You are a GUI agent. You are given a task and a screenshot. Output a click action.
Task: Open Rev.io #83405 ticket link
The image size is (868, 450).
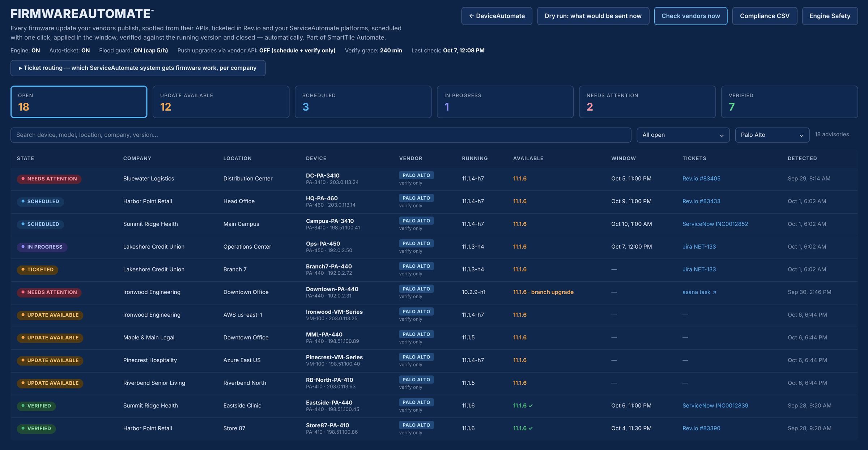click(x=701, y=179)
